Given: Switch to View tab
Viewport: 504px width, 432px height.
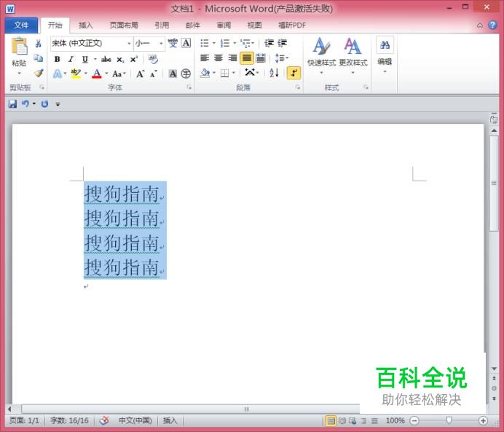Looking at the screenshot, I should click(x=255, y=25).
